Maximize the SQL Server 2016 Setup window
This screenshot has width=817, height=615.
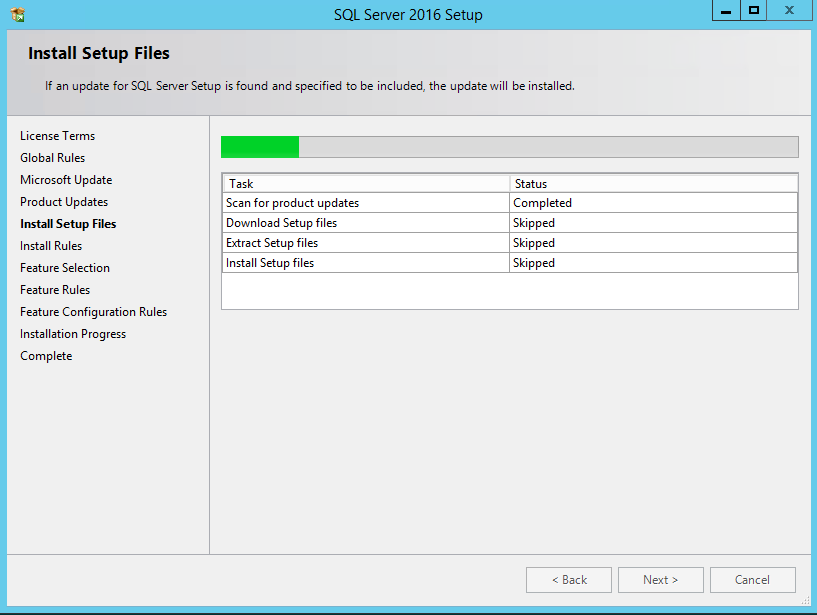pyautogui.click(x=753, y=10)
